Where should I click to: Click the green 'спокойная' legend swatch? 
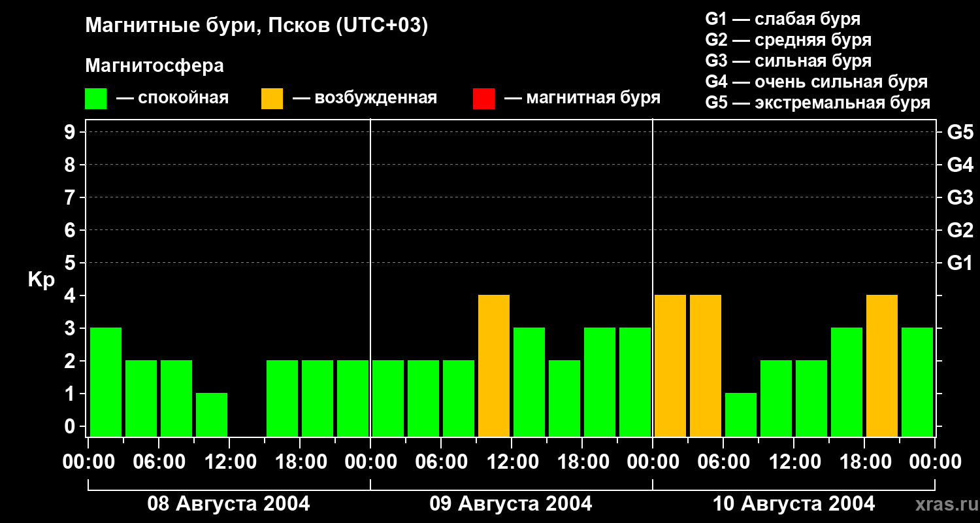pyautogui.click(x=95, y=99)
